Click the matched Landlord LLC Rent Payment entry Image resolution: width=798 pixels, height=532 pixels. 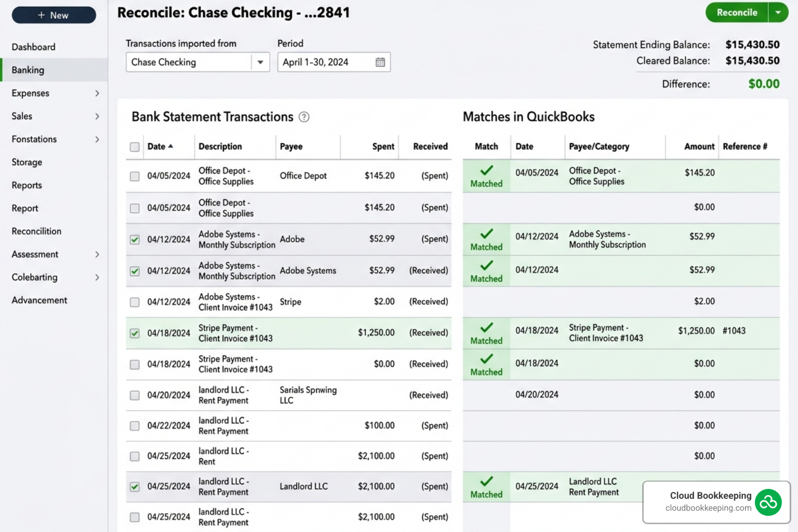tap(594, 487)
